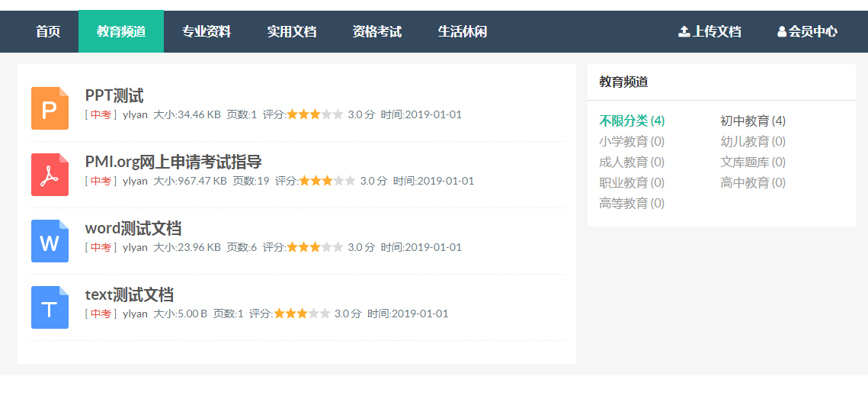Click the 大小:5.00 B text
This screenshot has width=868, height=402.
click(181, 314)
